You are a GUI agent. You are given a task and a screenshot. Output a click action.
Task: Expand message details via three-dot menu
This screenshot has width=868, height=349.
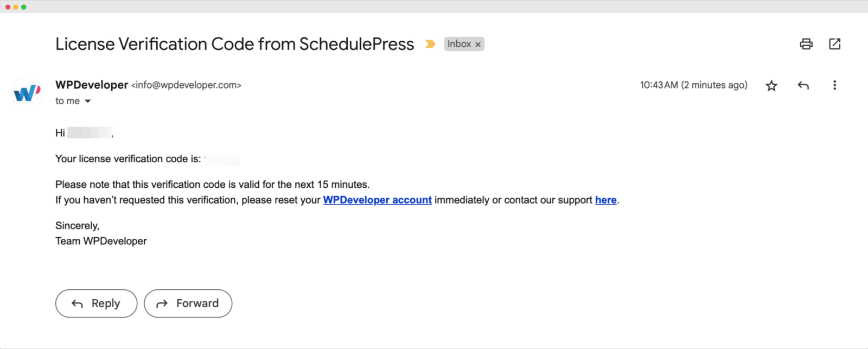(x=834, y=85)
